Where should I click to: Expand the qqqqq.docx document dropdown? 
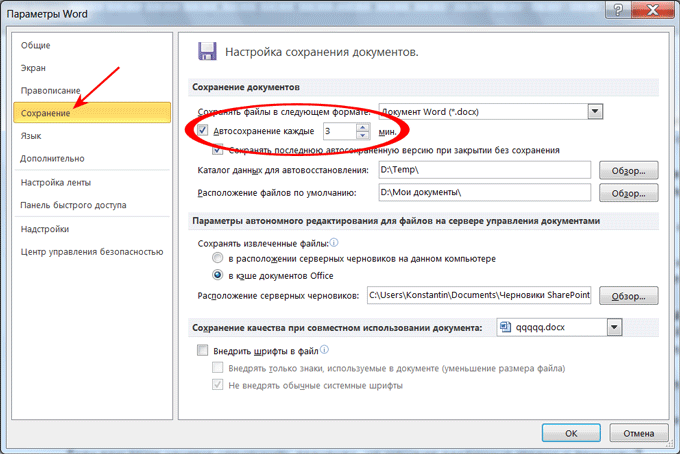point(614,327)
